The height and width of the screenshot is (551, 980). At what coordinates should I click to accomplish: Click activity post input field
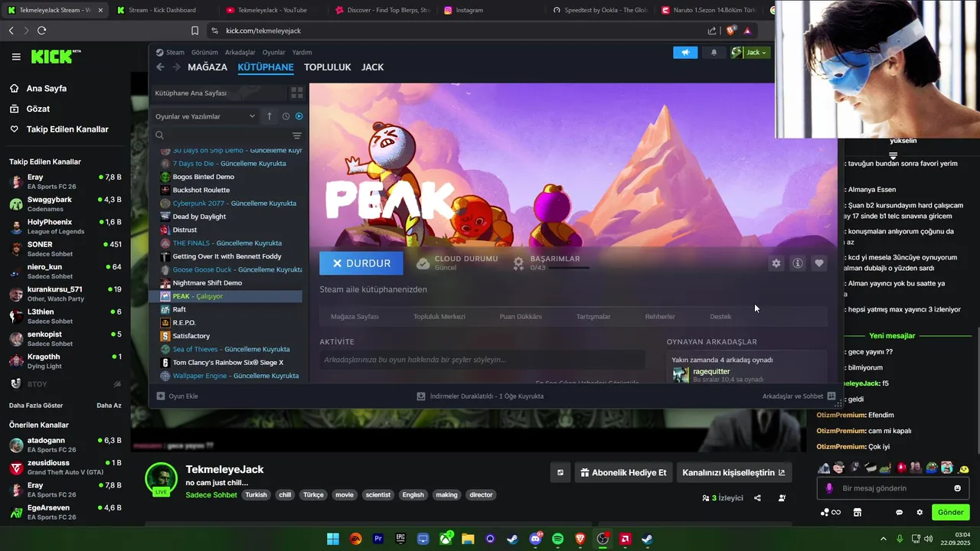482,360
